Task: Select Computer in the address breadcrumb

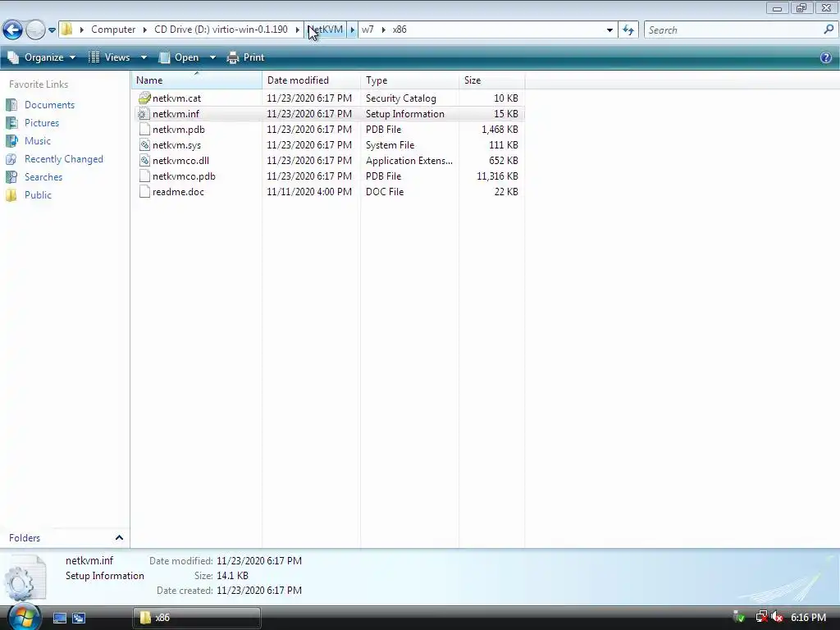Action: tap(113, 30)
